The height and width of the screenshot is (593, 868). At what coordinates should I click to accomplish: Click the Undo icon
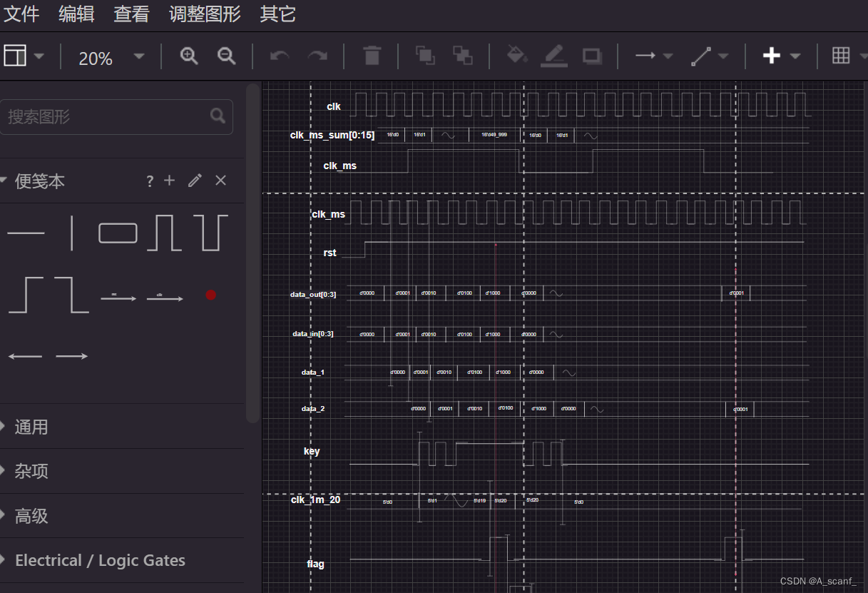point(278,55)
